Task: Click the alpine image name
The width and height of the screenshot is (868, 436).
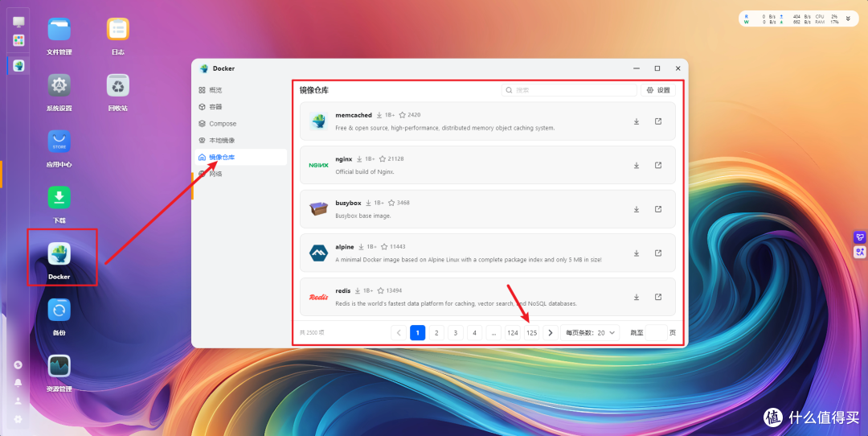Action: [x=344, y=246]
